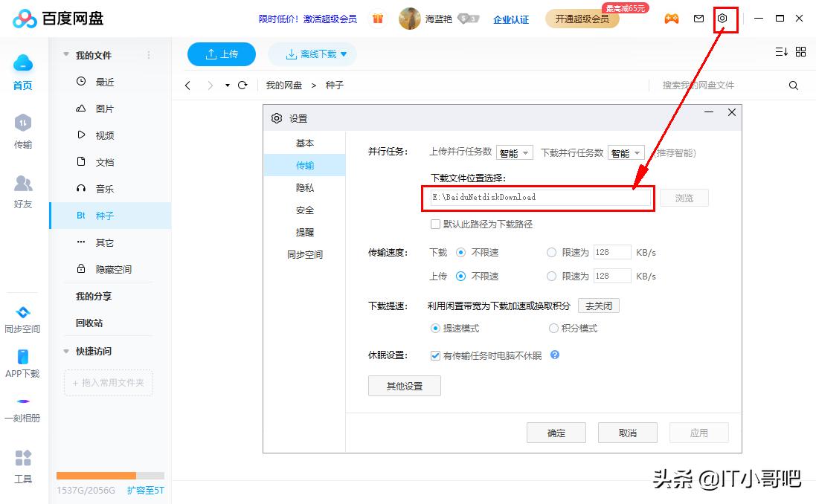This screenshot has height=504, width=816.
Task: Open the mail notification icon
Action: click(698, 19)
